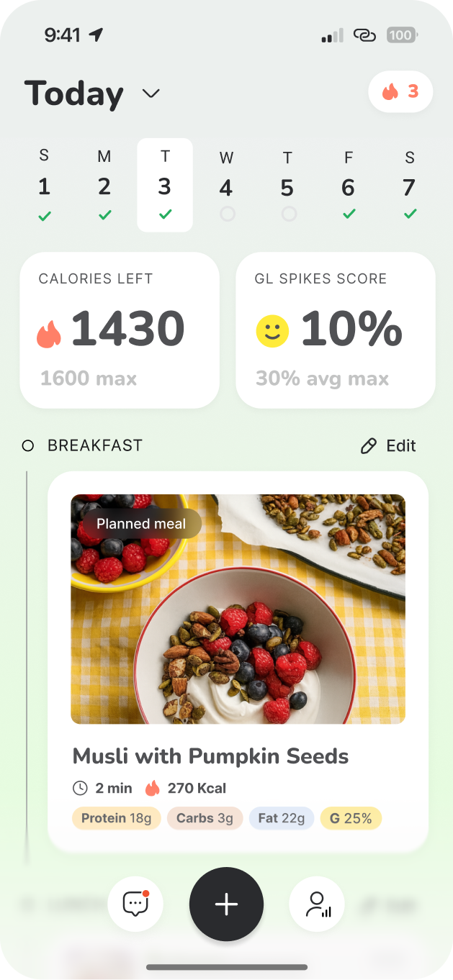Tap the Planned meal label on the photo
Image resolution: width=453 pixels, height=980 pixels.
pyautogui.click(x=140, y=523)
